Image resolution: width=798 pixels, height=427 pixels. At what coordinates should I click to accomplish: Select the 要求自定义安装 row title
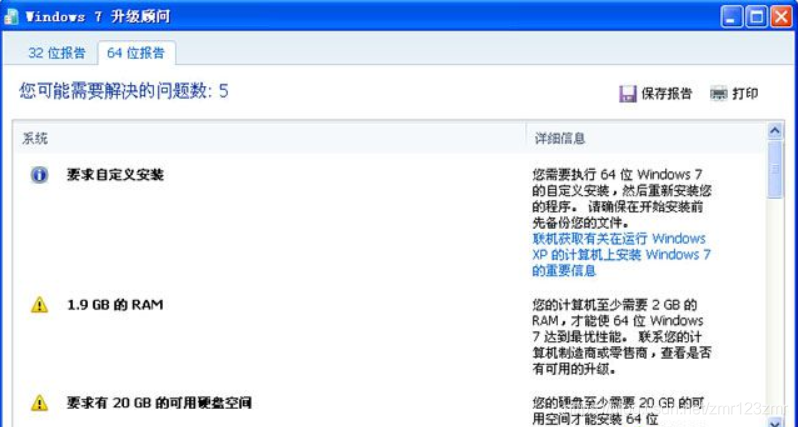click(116, 175)
